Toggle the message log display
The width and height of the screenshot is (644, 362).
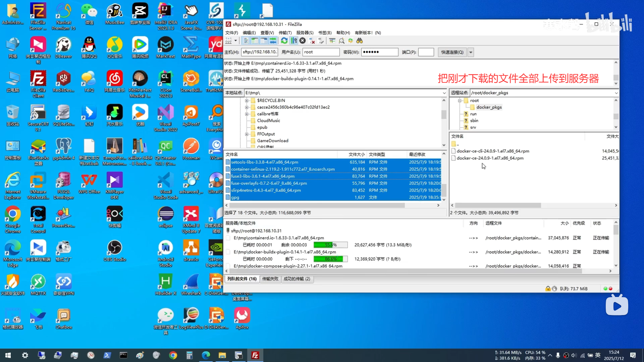point(246,41)
